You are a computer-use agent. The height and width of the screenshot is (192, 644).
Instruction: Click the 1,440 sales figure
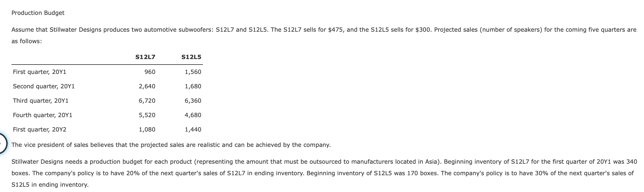point(193,130)
